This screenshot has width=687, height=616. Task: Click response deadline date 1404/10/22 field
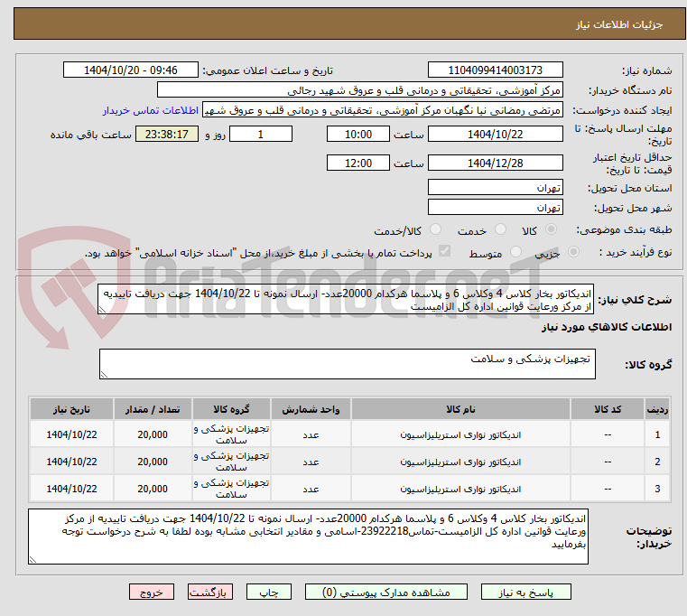tap(495, 135)
